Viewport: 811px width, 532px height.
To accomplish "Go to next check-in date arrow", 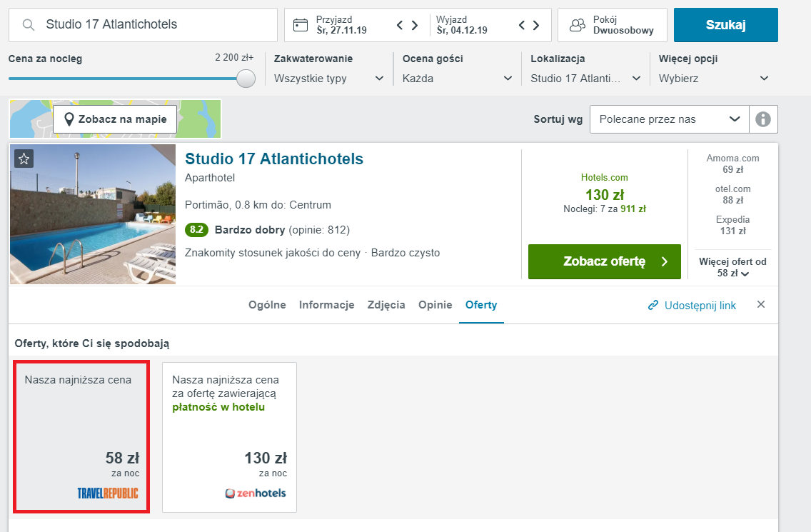I will [414, 25].
